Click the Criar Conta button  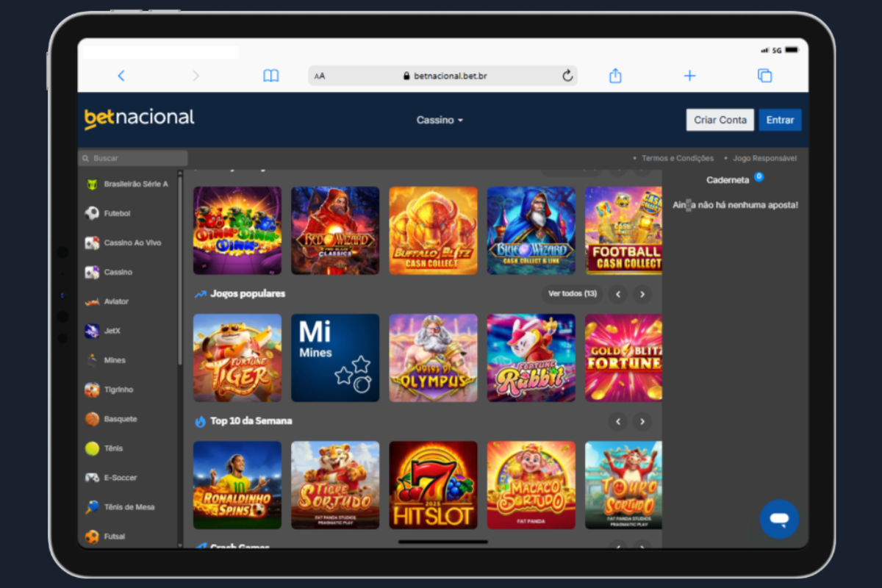[x=720, y=120]
